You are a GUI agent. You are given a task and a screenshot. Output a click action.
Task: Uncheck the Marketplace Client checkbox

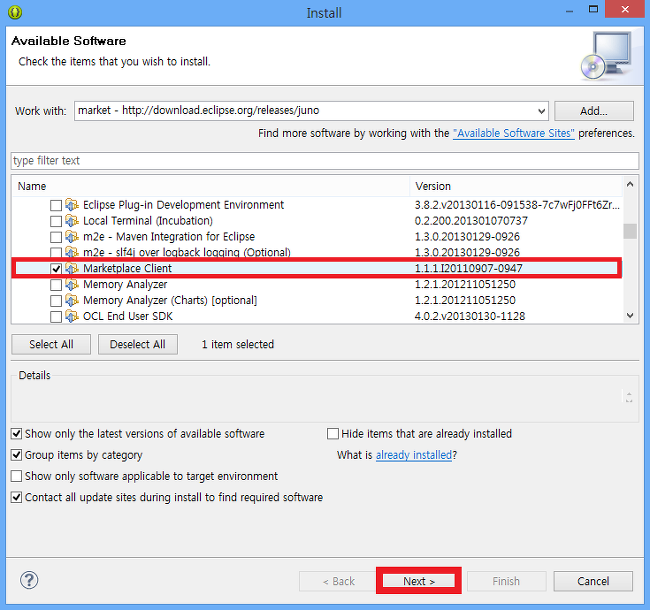(x=56, y=269)
